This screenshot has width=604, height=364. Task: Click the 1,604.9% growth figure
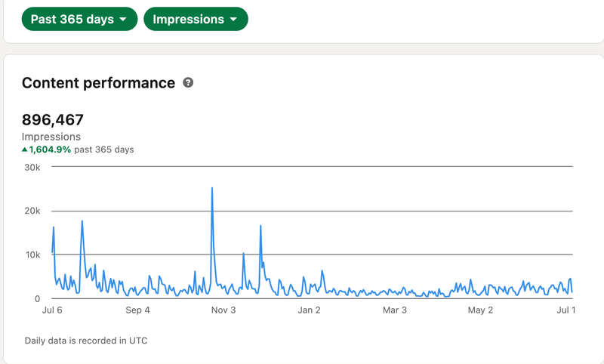[x=50, y=150]
